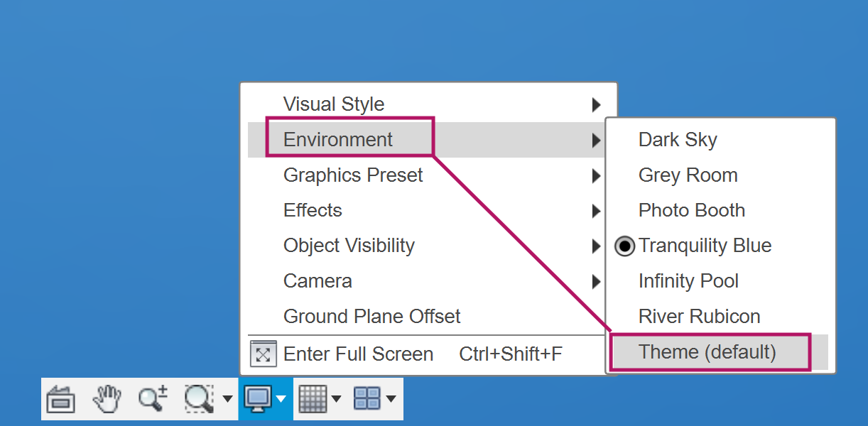
Task: Open the Zoom Window dropdown arrow
Action: (227, 399)
